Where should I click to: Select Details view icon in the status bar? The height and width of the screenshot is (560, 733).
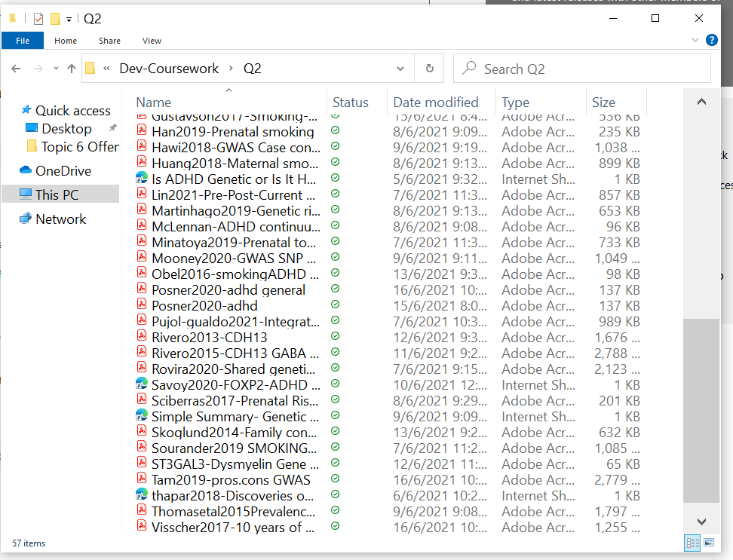[x=692, y=543]
